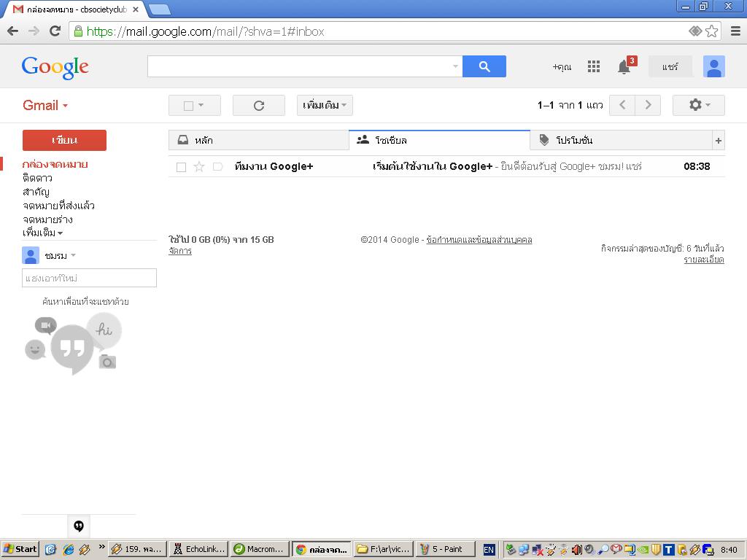
Task: Open the account profile avatar
Action: (x=713, y=66)
